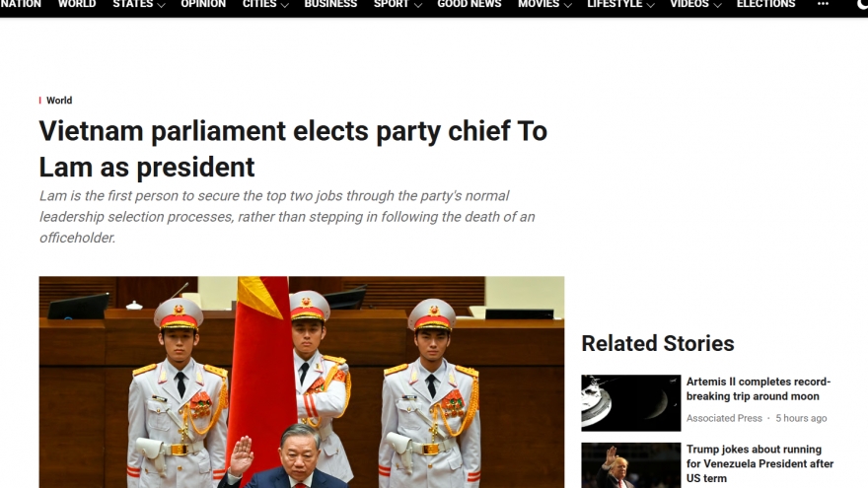
Task: Open the Videos dropdown chevron
Action: [717, 5]
